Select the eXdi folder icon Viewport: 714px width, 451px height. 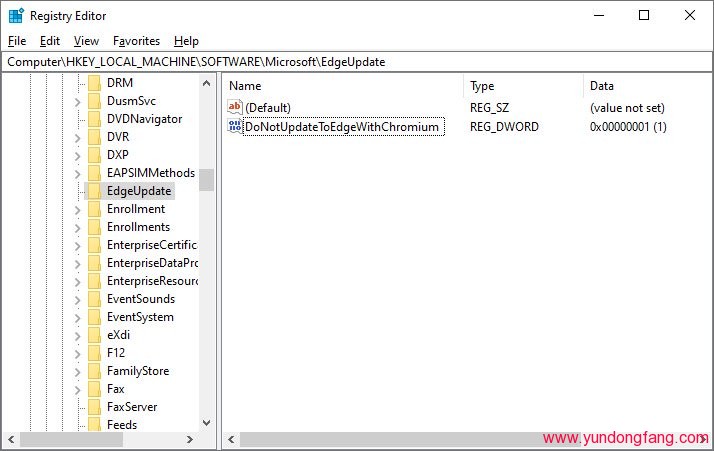pyautogui.click(x=94, y=335)
